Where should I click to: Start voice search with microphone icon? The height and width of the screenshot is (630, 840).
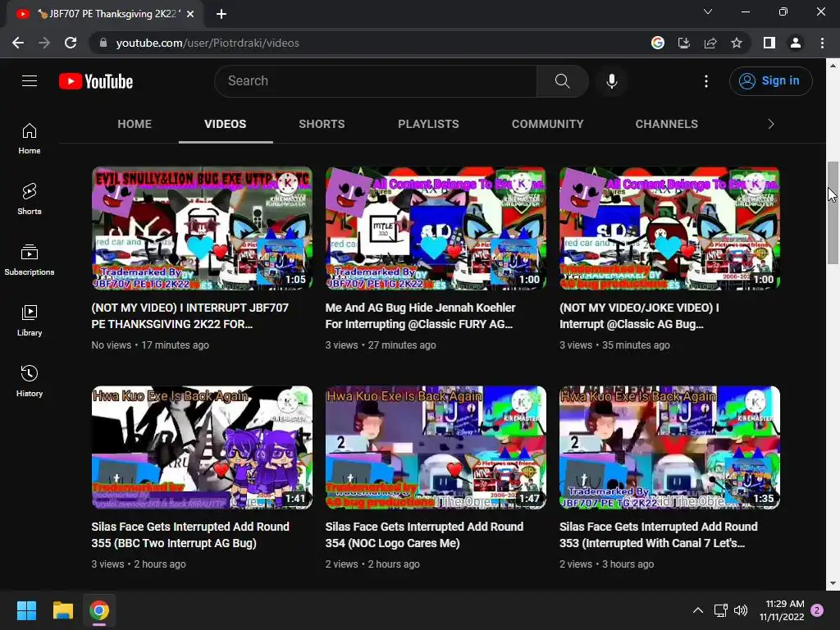click(611, 81)
